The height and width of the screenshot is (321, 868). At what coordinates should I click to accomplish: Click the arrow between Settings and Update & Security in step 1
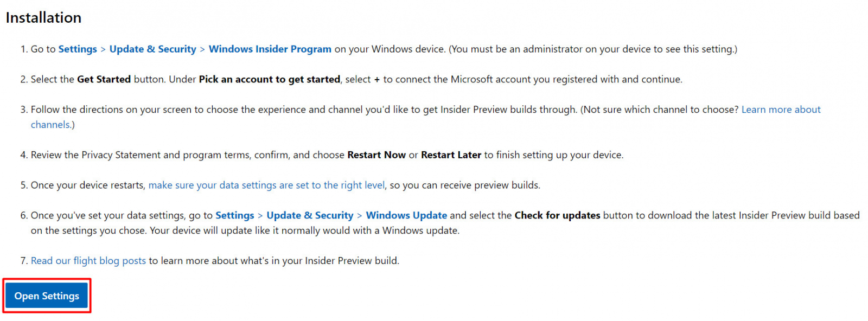click(103, 49)
